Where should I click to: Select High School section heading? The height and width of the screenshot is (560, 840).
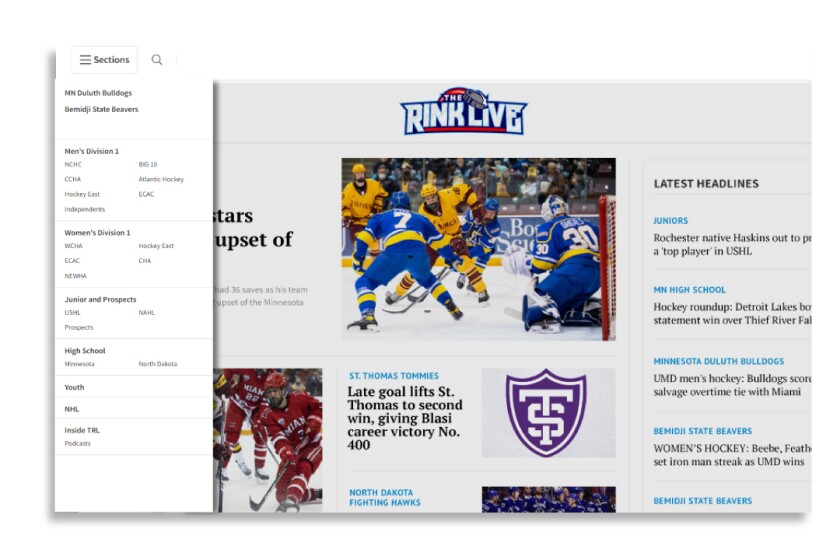point(85,350)
